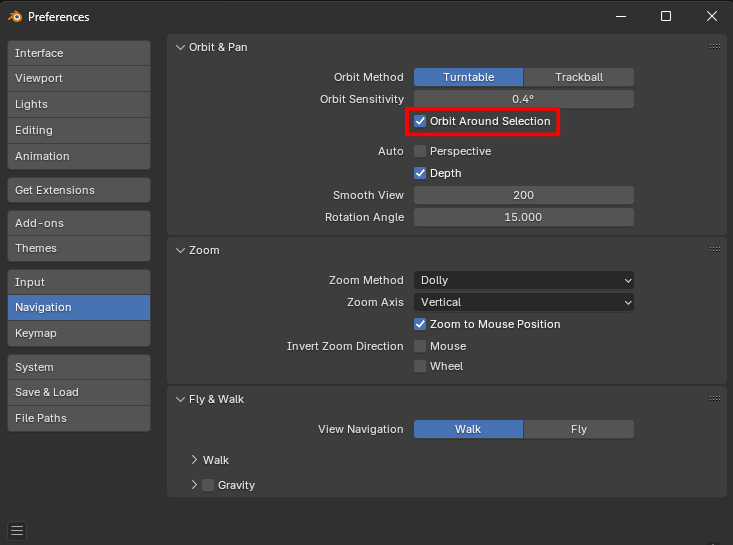This screenshot has width=733, height=545.
Task: Enable the Gravity checkbox
Action: 208,485
